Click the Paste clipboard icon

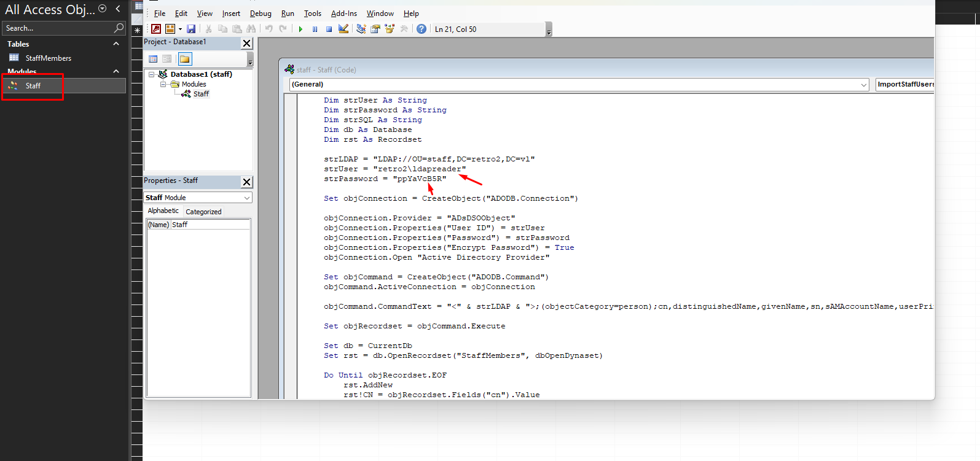[x=237, y=29]
